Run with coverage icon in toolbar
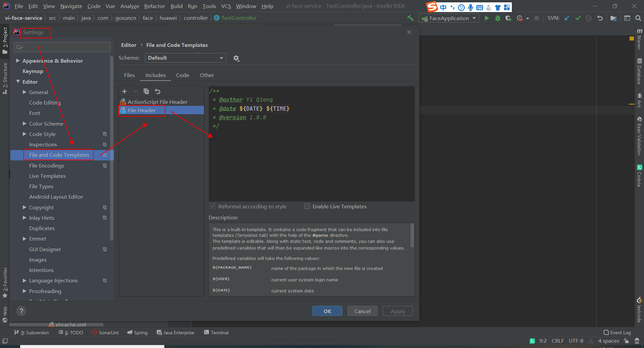Image resolution: width=644 pixels, height=348 pixels. 508,18
